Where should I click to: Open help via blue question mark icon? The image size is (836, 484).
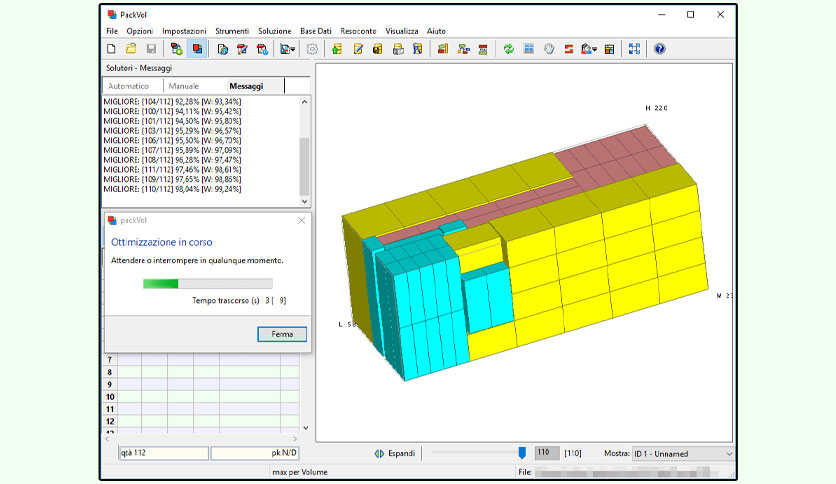pos(660,49)
